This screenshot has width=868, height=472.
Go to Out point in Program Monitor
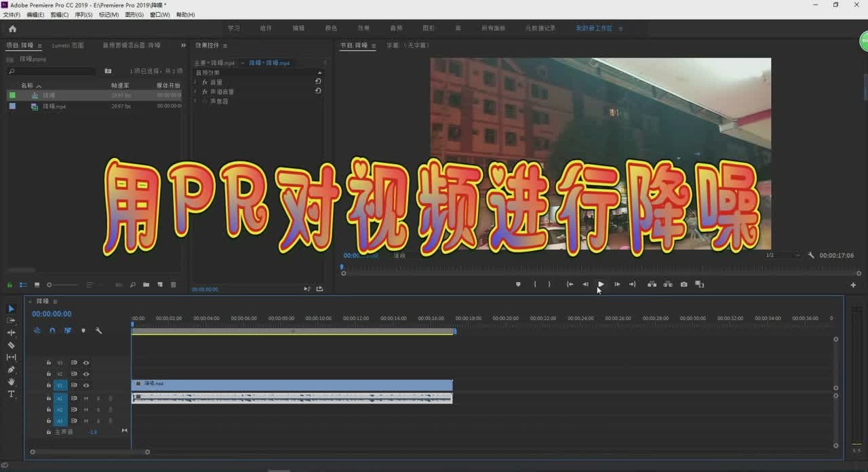[x=633, y=284]
